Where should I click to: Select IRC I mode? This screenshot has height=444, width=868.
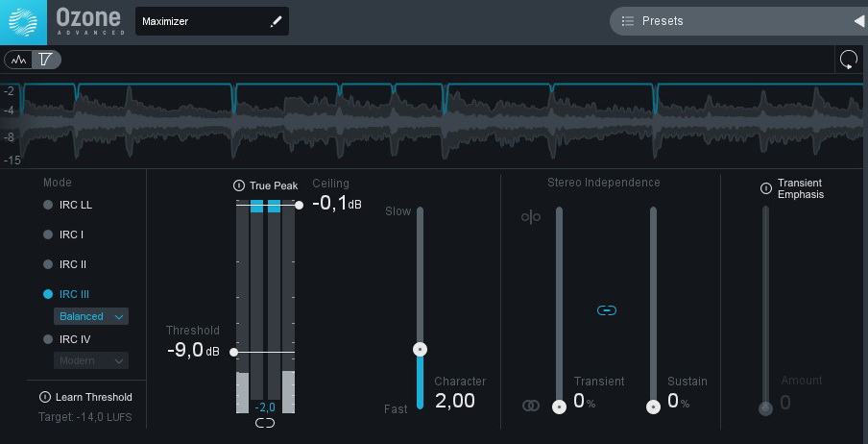pyautogui.click(x=63, y=234)
